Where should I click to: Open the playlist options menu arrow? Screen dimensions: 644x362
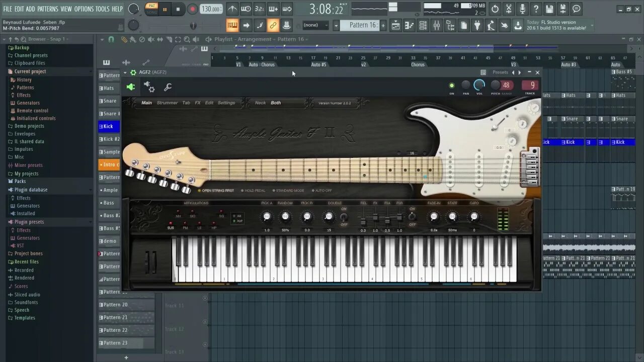pyautogui.click(x=102, y=39)
